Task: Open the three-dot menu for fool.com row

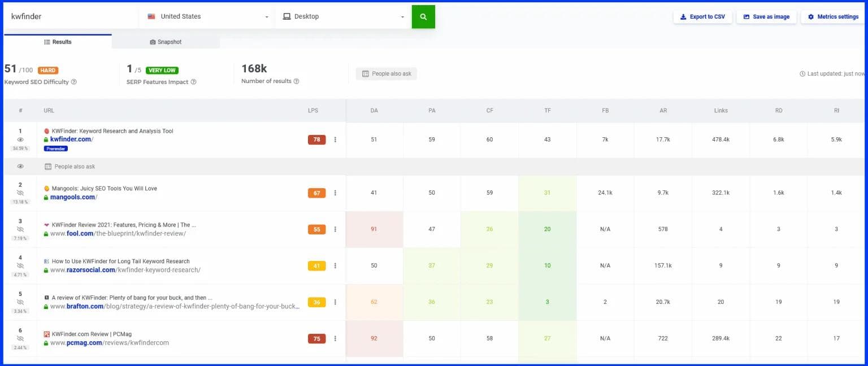Action: click(x=335, y=229)
